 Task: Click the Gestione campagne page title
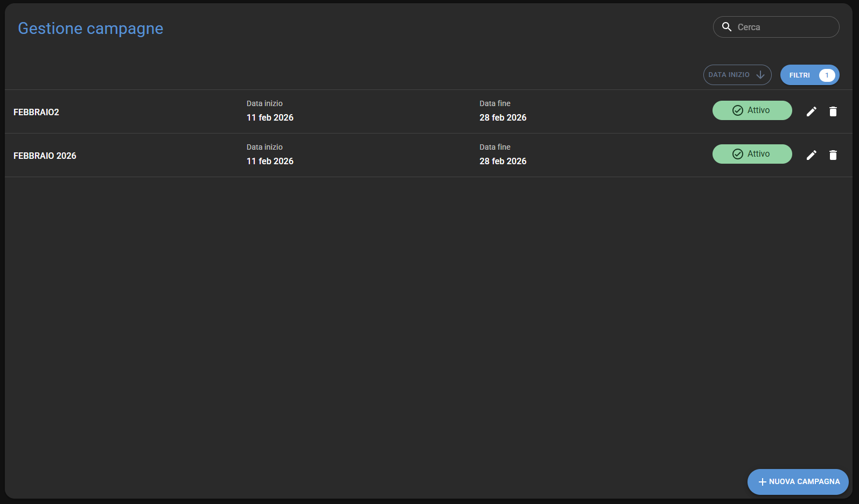point(90,29)
